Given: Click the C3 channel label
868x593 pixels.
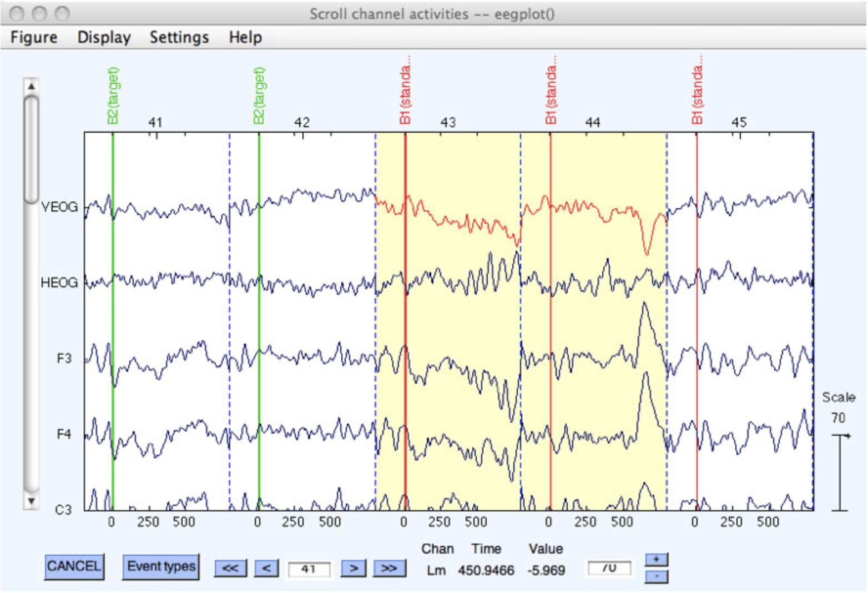Looking at the screenshot, I should click(x=64, y=510).
